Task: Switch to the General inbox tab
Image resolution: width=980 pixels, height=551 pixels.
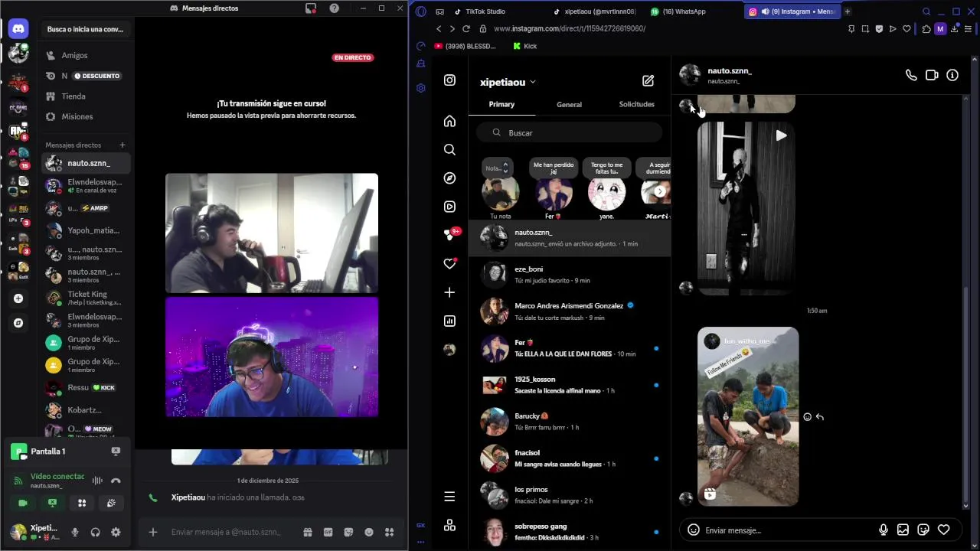Action: 569,104
